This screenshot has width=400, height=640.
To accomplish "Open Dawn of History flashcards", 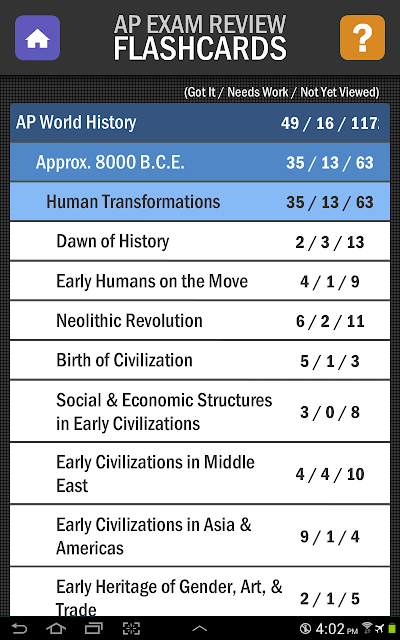I will coord(200,241).
